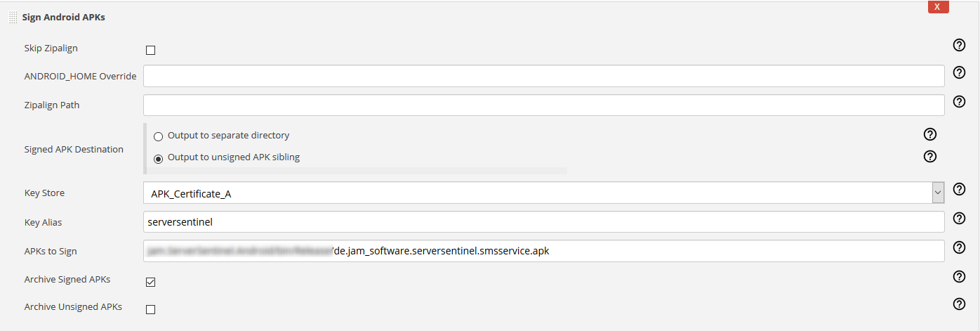Viewport: 980px width, 331px height.
Task: Click the Key Alias field
Action: (543, 222)
